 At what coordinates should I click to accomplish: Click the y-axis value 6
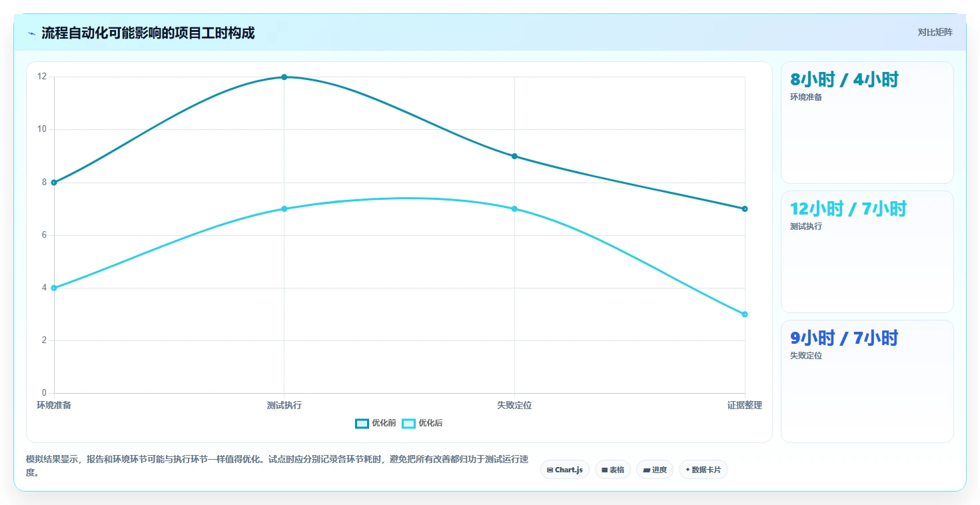[x=44, y=235]
